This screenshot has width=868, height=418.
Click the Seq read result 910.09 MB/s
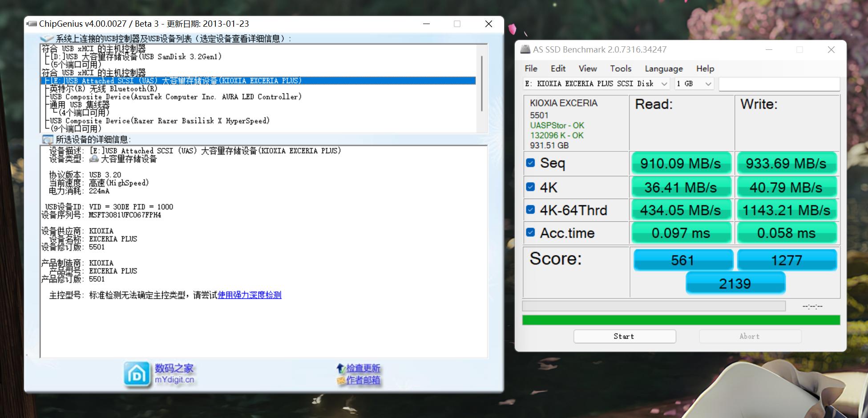(x=681, y=163)
